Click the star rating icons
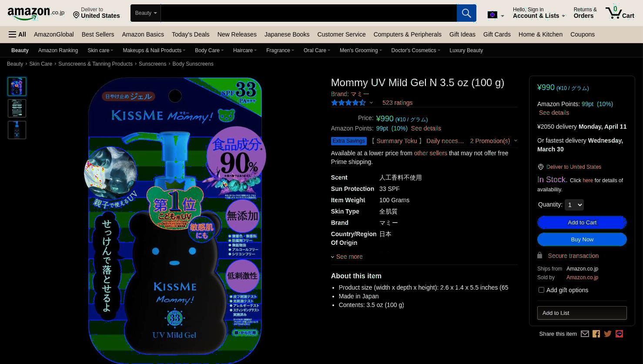This screenshot has height=364, width=643. [x=348, y=103]
